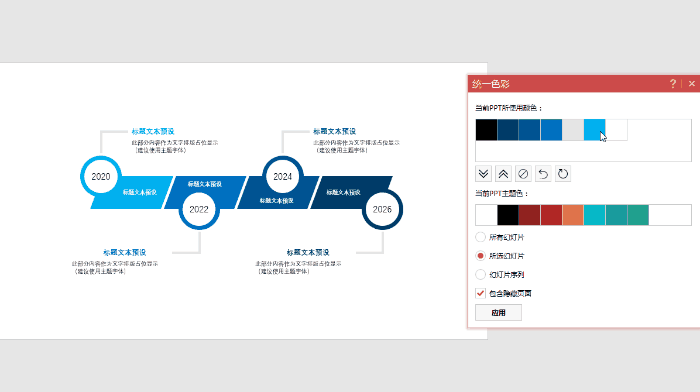This screenshot has height=392, width=700.
Task: Choose black swatch in theme colors row
Action: coord(508,215)
